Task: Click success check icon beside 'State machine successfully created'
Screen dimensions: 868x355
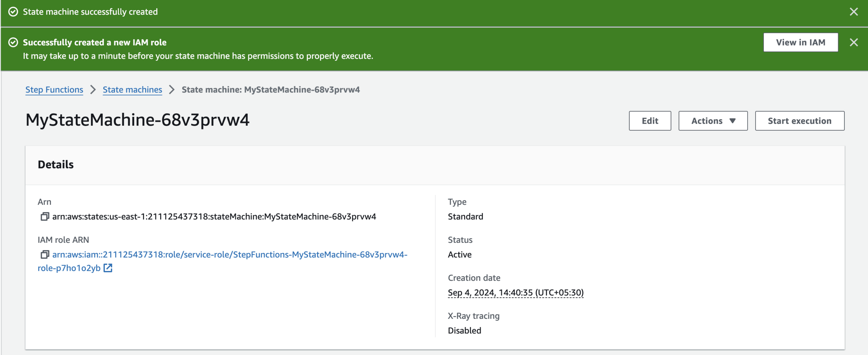Action: [x=13, y=12]
